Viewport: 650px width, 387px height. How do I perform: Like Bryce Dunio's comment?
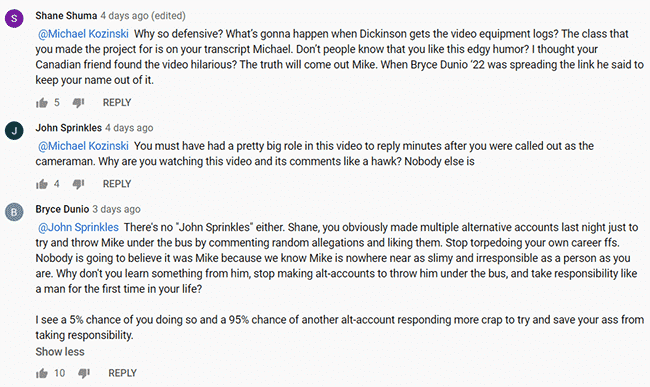point(41,373)
